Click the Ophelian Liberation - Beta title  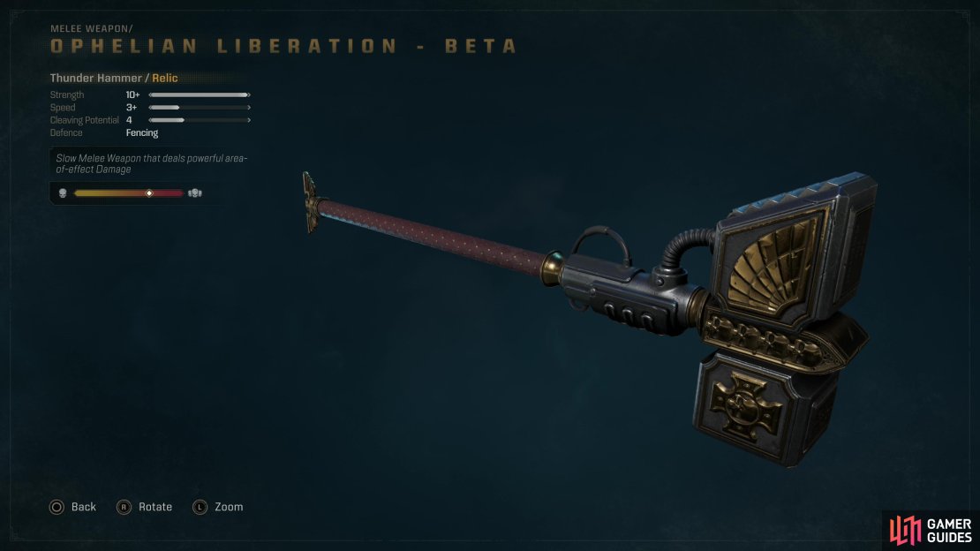pyautogui.click(x=283, y=46)
